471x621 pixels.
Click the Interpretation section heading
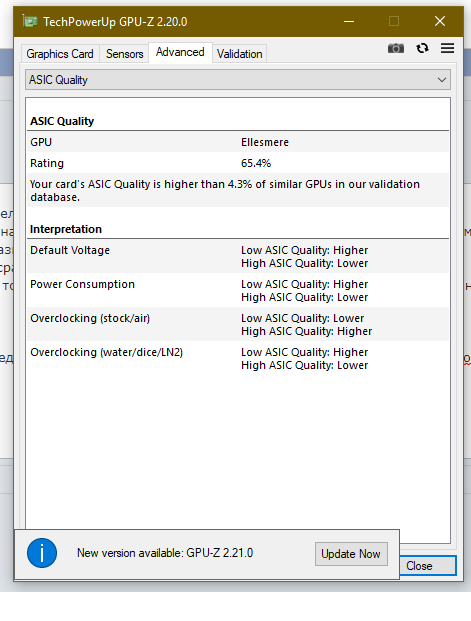click(x=66, y=229)
